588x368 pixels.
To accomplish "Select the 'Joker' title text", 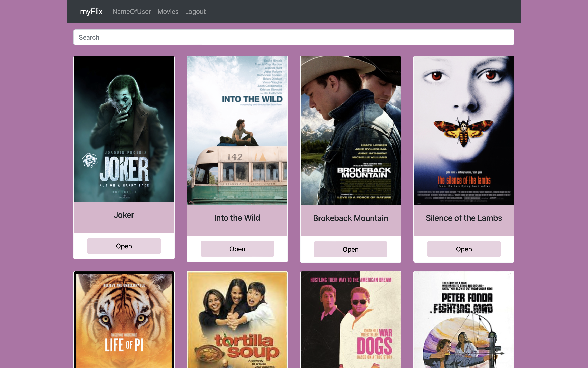I will 124,215.
